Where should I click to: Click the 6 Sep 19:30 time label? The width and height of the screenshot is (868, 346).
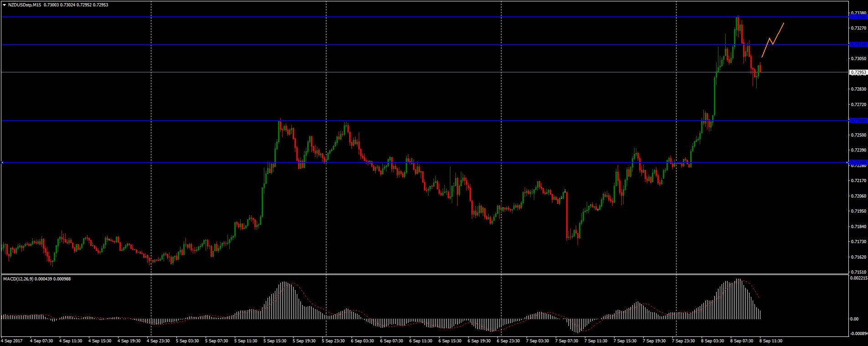click(480, 341)
